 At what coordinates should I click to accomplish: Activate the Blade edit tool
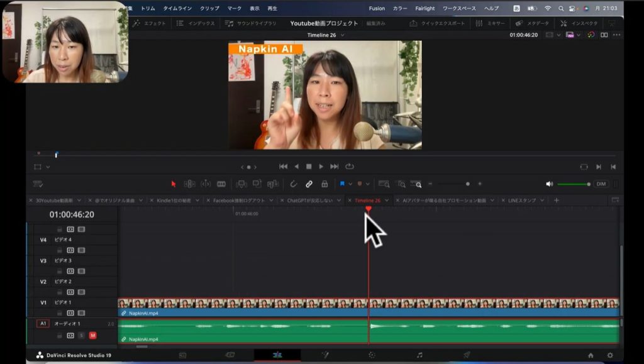pos(221,184)
